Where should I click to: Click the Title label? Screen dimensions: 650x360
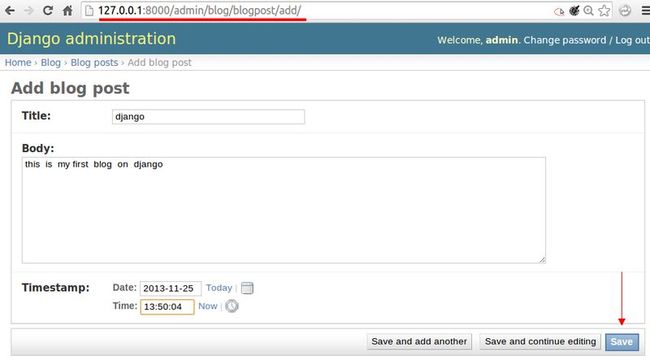click(36, 116)
